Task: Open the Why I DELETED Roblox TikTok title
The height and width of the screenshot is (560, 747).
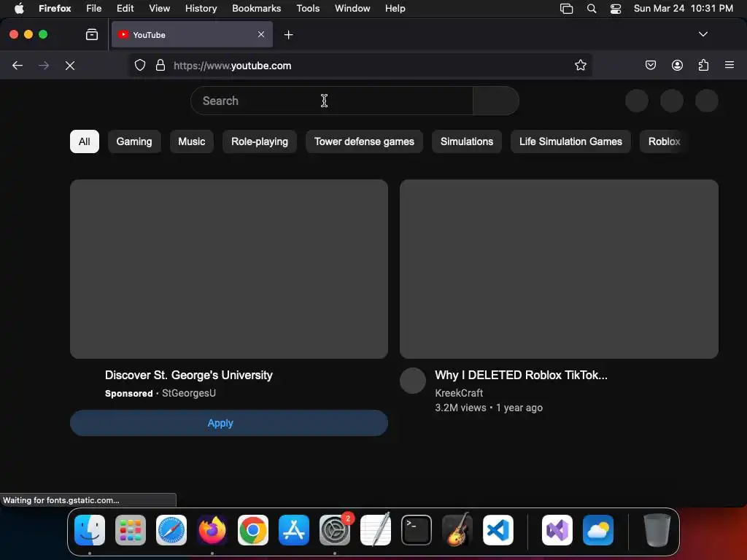Action: [x=521, y=376]
